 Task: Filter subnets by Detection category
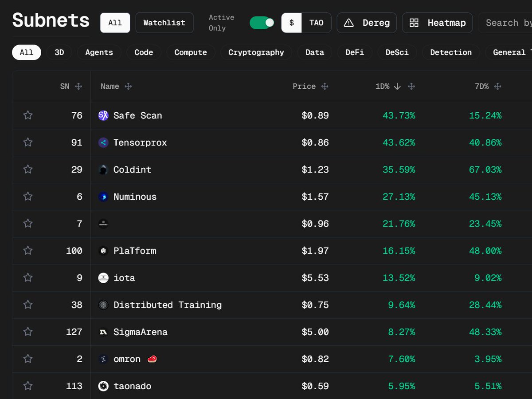tap(451, 52)
